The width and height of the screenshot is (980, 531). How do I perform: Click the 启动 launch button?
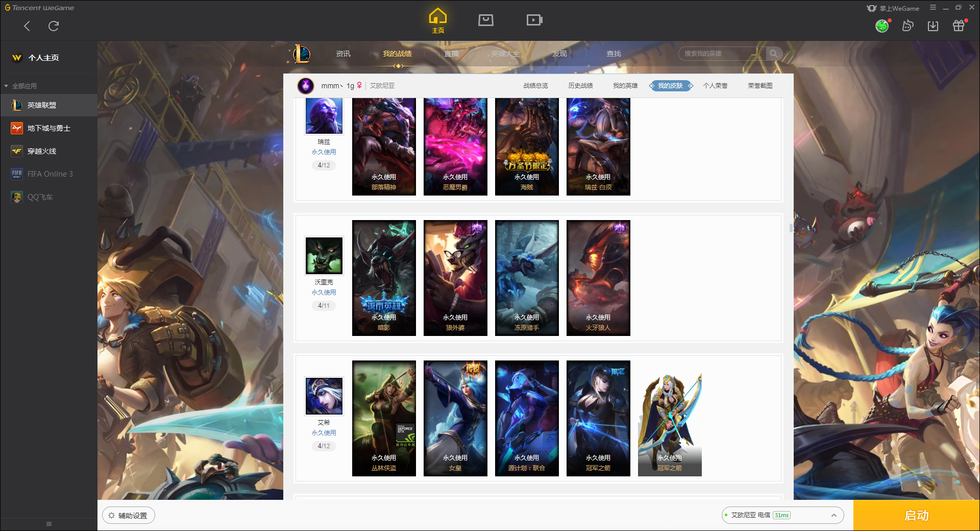tap(916, 515)
